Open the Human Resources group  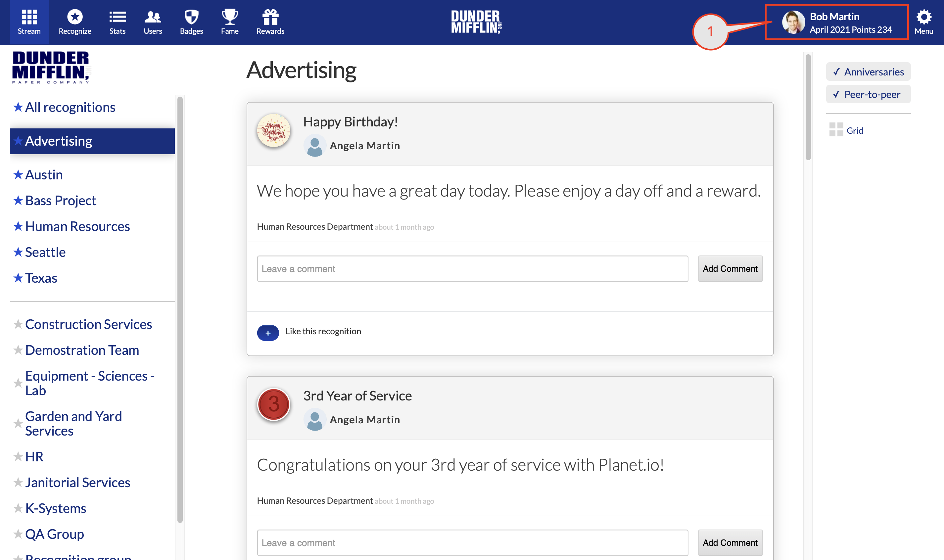(77, 226)
